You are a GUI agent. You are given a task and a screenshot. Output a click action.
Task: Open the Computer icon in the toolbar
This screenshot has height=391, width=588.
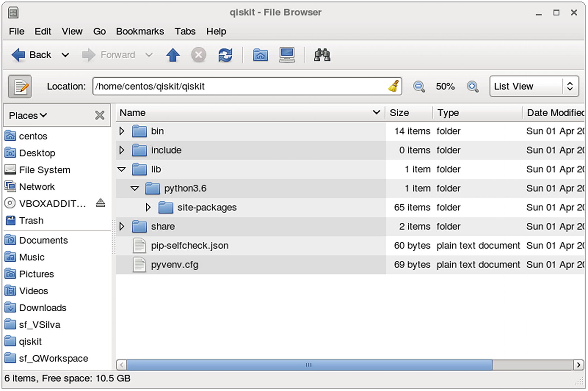[287, 55]
